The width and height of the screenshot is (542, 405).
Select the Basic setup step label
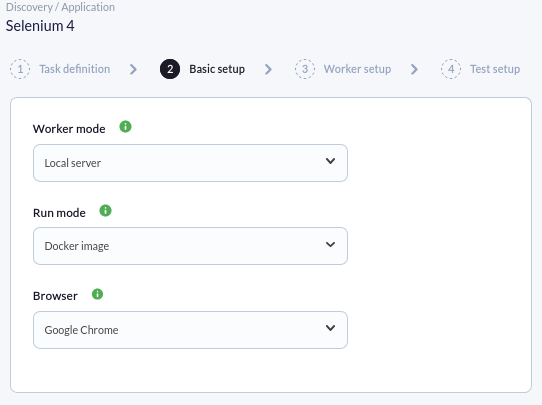tap(217, 69)
